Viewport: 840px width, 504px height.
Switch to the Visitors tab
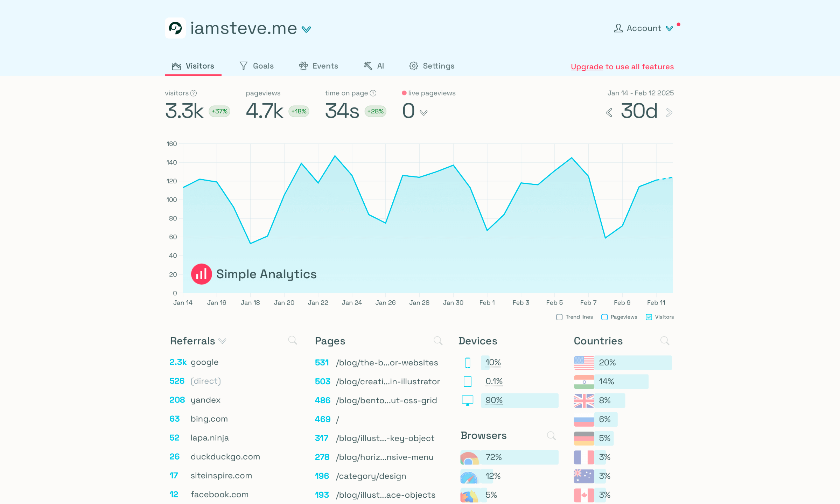point(193,66)
